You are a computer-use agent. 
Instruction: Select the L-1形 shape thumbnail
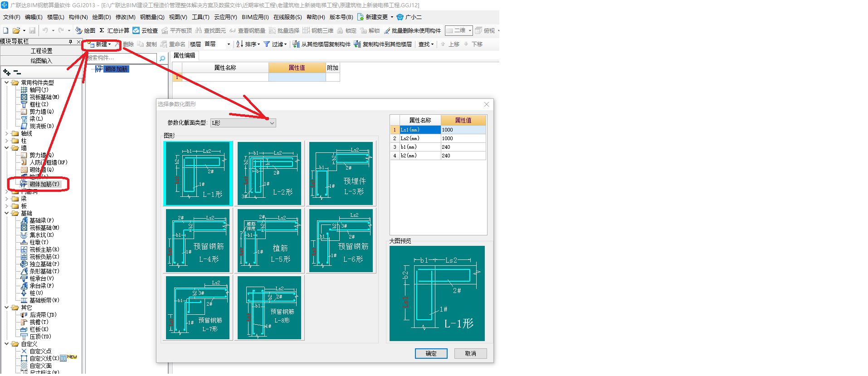pyautogui.click(x=198, y=174)
